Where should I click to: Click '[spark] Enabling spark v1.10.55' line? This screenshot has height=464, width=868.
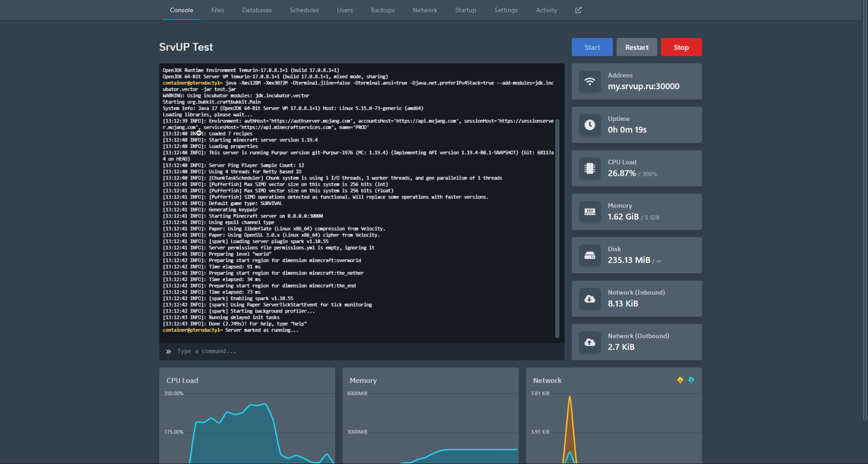tap(228, 298)
